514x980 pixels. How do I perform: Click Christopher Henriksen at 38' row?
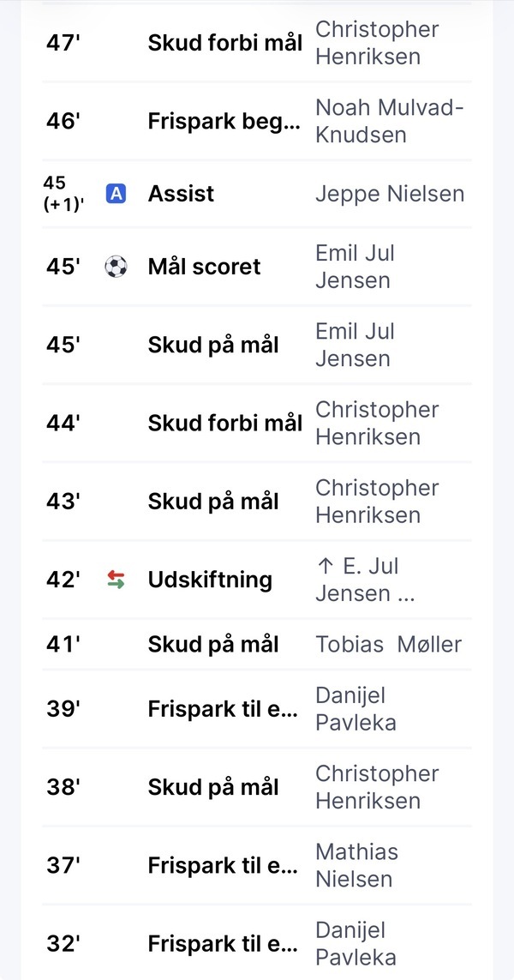377,787
